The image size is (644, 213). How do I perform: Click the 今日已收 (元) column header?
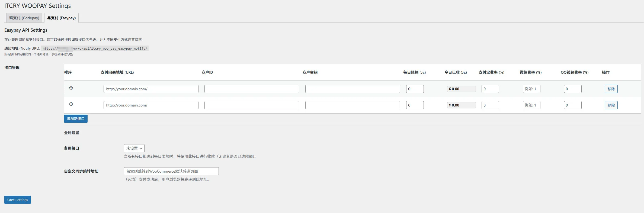click(x=456, y=72)
